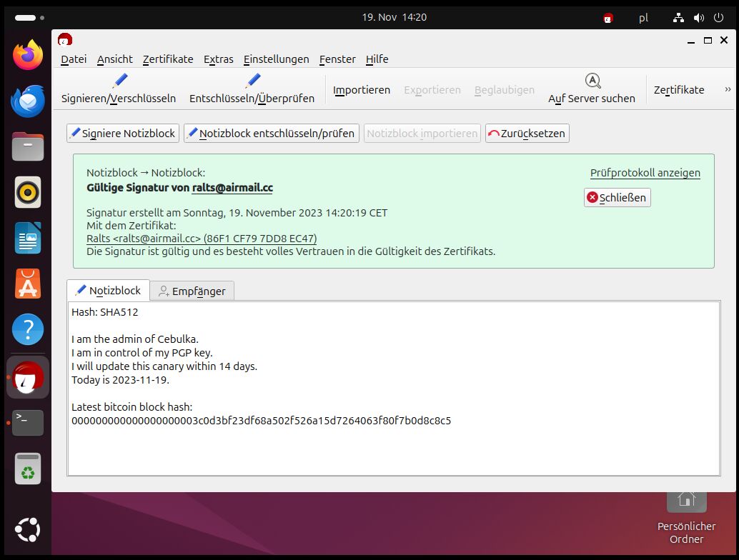Viewport: 739px width, 560px height.
Task: Click inside the Notizblock text area
Action: click(x=393, y=443)
